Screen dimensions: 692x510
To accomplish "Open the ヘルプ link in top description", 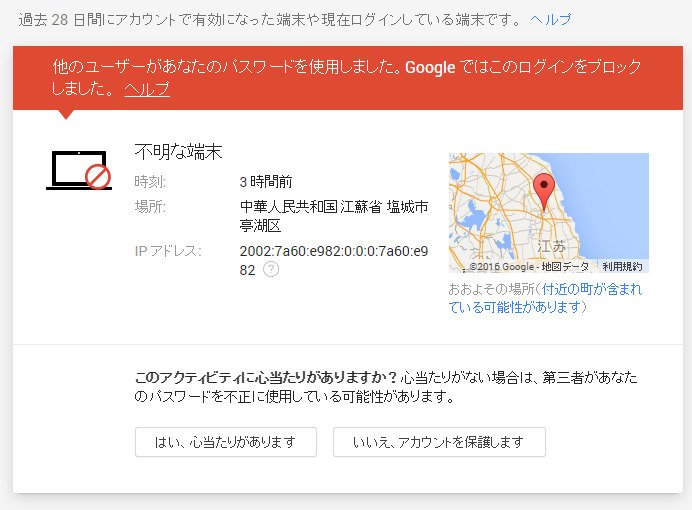I will click(551, 19).
